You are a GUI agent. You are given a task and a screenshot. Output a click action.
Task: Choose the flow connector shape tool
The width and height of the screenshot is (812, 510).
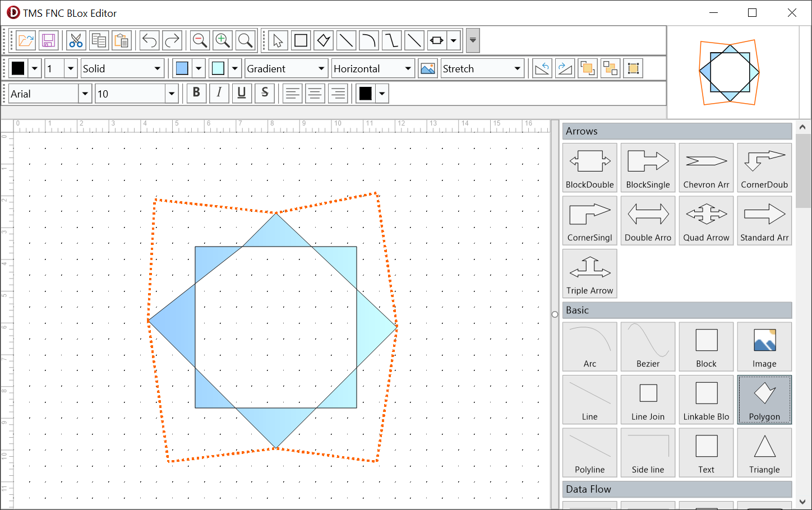point(436,40)
